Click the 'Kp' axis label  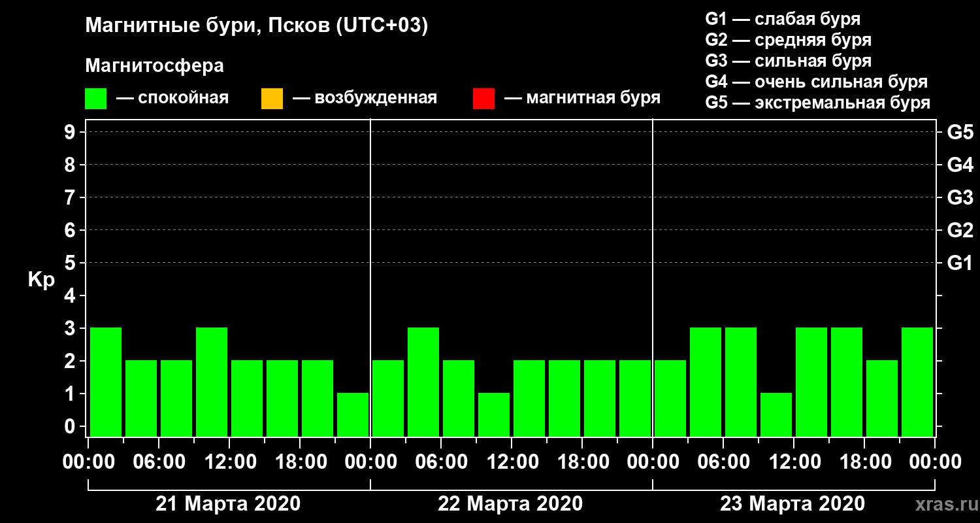pyautogui.click(x=41, y=280)
